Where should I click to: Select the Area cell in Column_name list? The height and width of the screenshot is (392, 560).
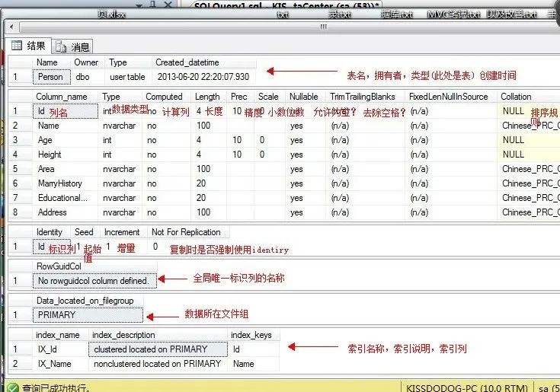pos(66,169)
